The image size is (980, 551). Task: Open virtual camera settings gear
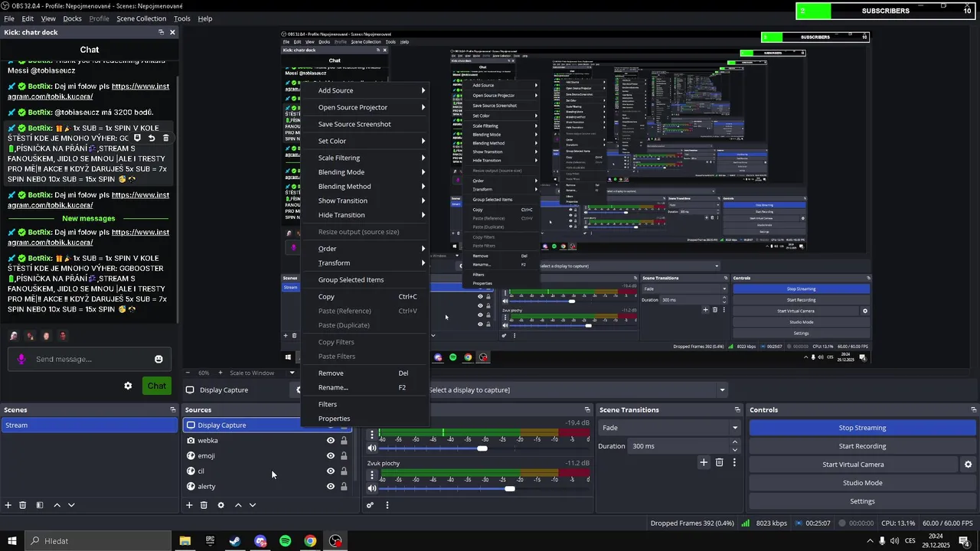[x=968, y=465]
